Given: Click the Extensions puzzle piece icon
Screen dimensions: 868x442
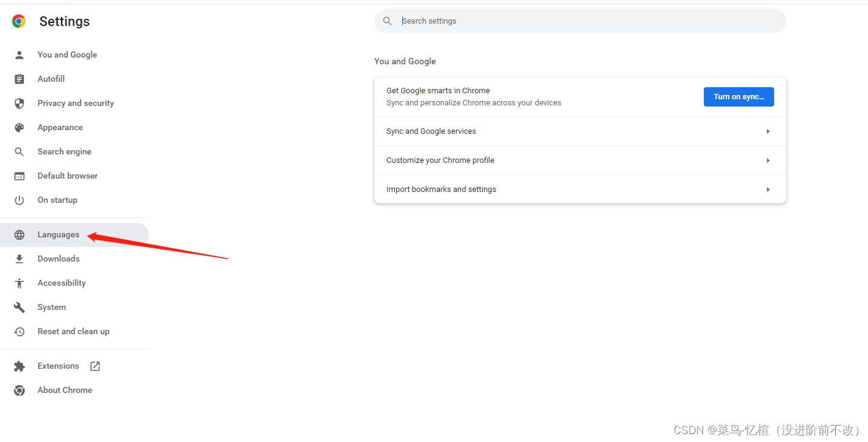Looking at the screenshot, I should 19,366.
